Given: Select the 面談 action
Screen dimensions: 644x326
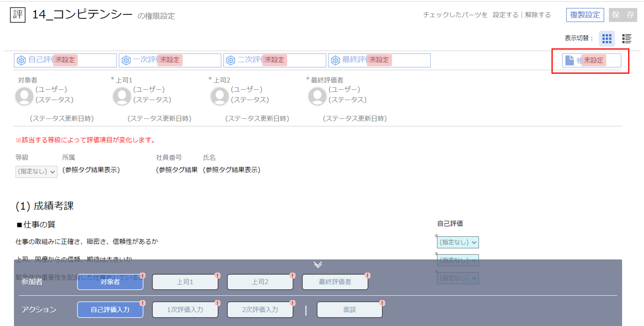Looking at the screenshot, I should pyautogui.click(x=350, y=309).
